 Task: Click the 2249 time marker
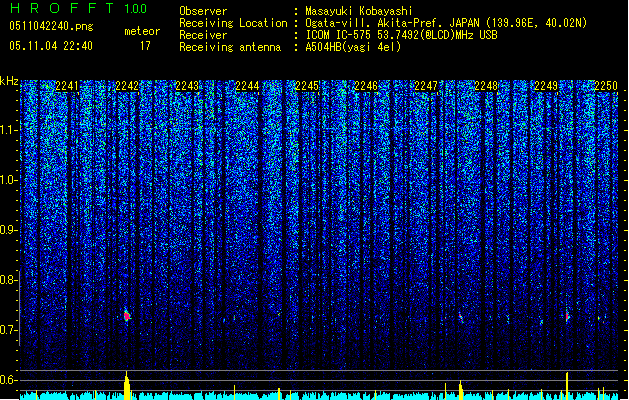(546, 86)
